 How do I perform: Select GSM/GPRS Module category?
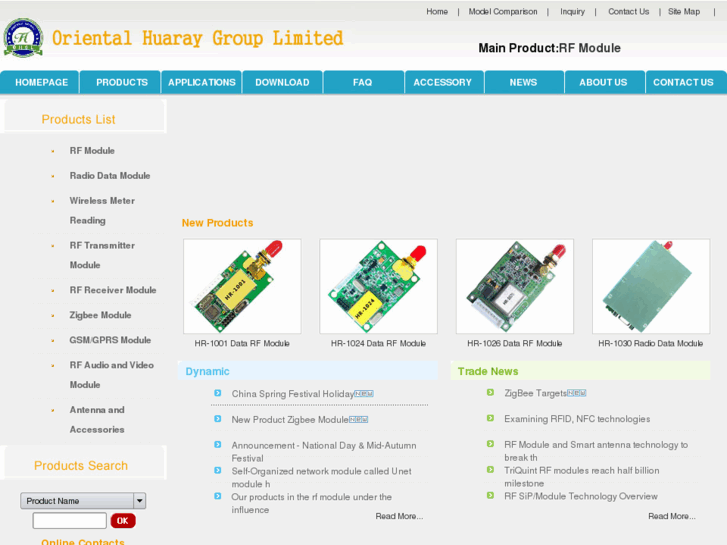coord(110,340)
